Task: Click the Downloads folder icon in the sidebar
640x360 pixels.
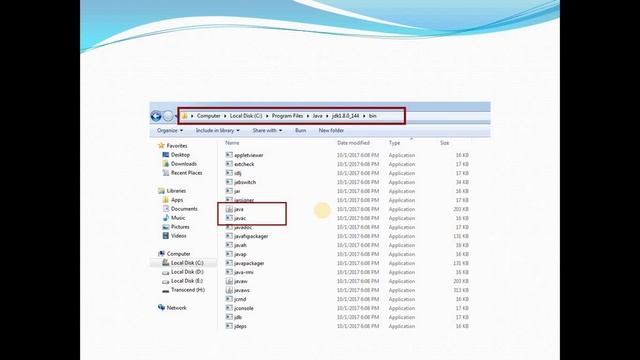Action: [x=166, y=164]
